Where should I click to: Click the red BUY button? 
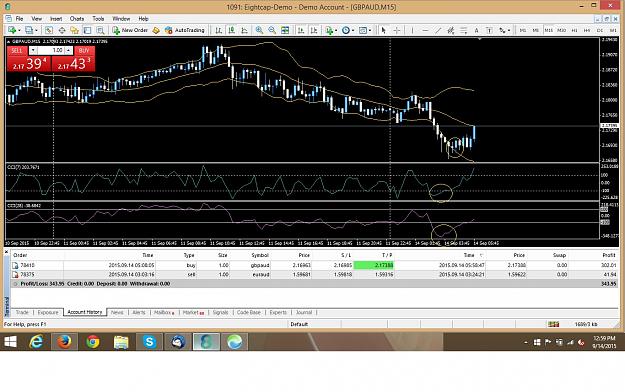pyautogui.click(x=84, y=51)
